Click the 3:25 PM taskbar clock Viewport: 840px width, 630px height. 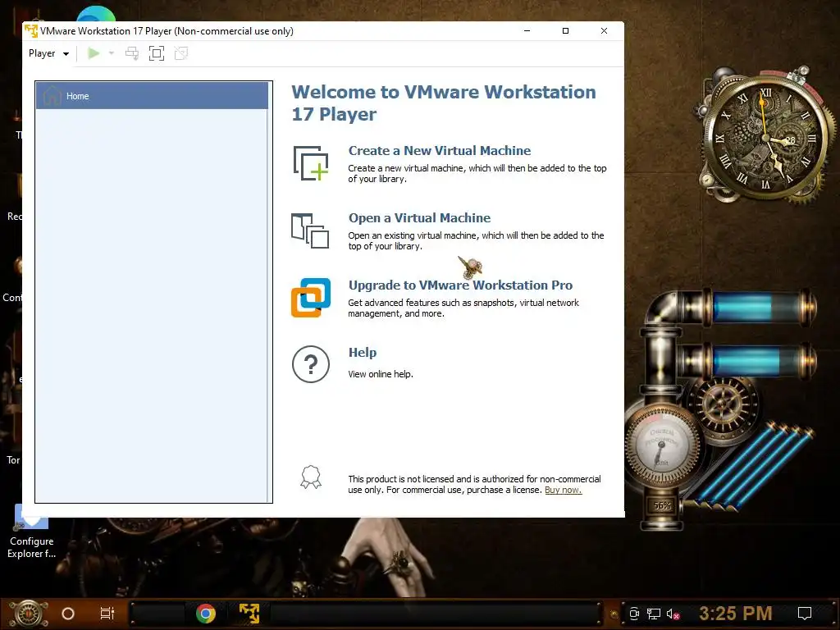736,614
